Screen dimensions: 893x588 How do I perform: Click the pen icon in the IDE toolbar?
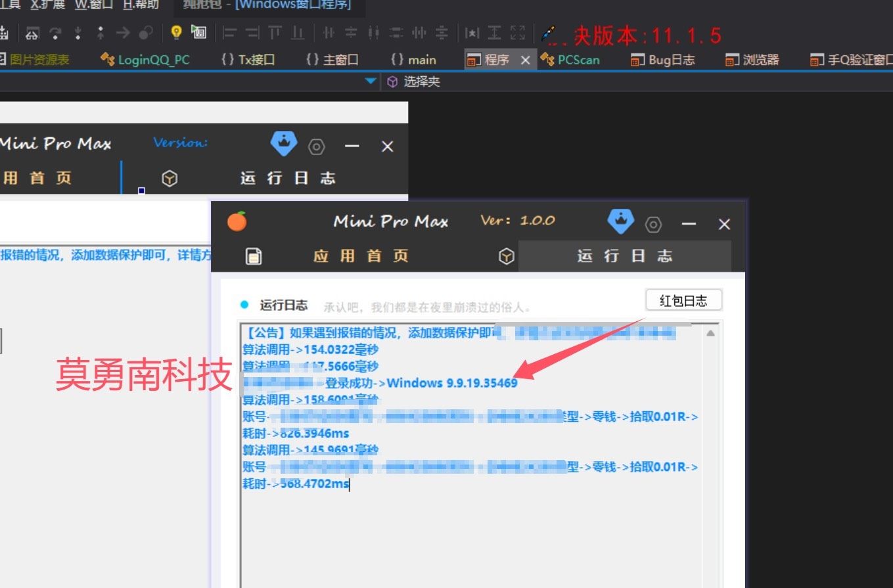[548, 33]
